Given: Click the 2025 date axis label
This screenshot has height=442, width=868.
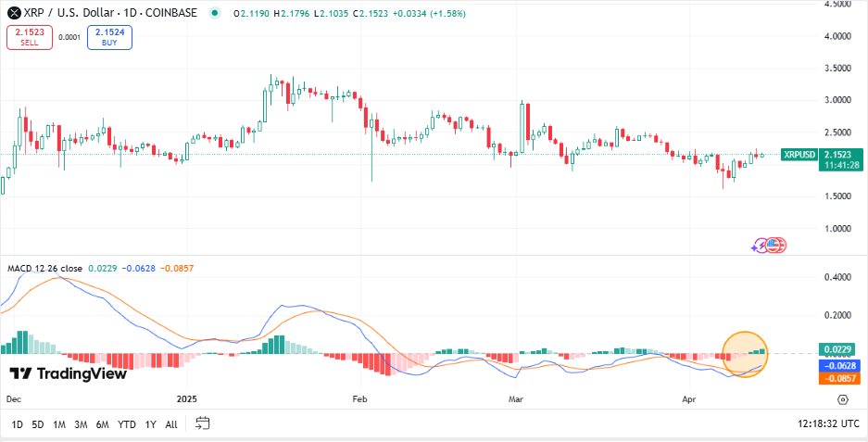Looking at the screenshot, I should pos(187,398).
